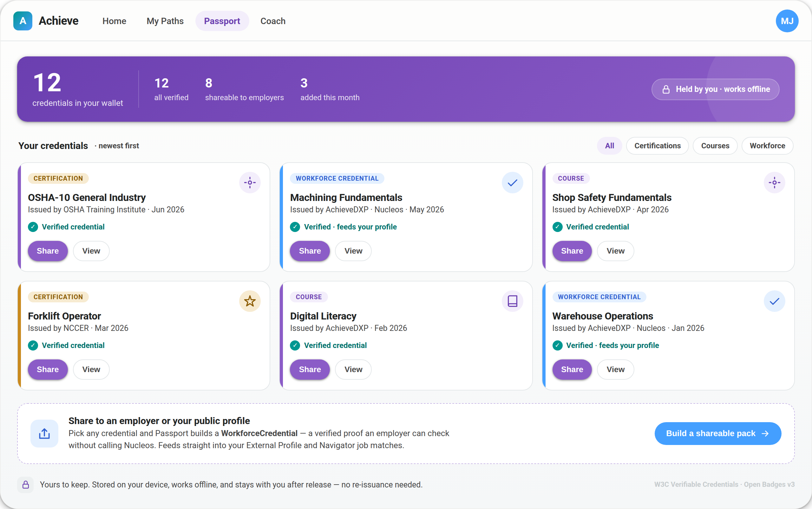This screenshot has height=509, width=812.
Task: Filter credentials by Courses
Action: click(x=715, y=146)
